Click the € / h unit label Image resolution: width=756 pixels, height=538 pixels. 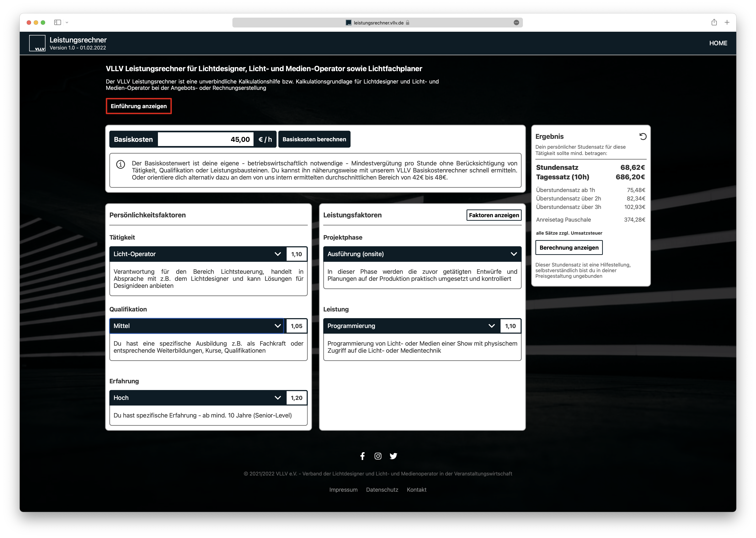[265, 140]
